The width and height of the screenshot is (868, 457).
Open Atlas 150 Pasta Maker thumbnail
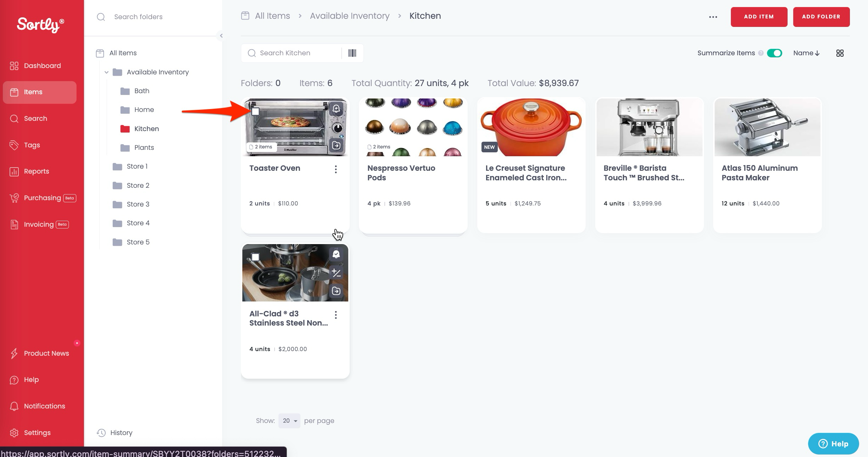coord(767,127)
